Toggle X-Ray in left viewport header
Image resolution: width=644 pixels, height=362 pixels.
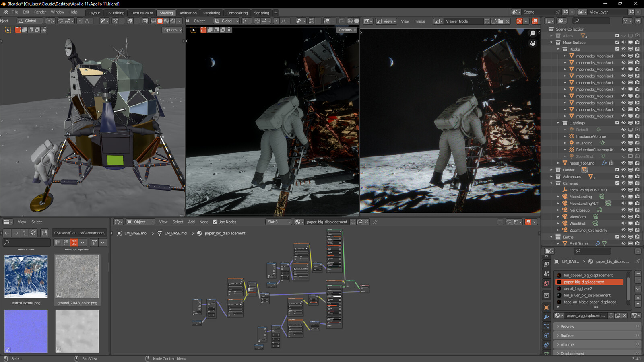[145, 21]
